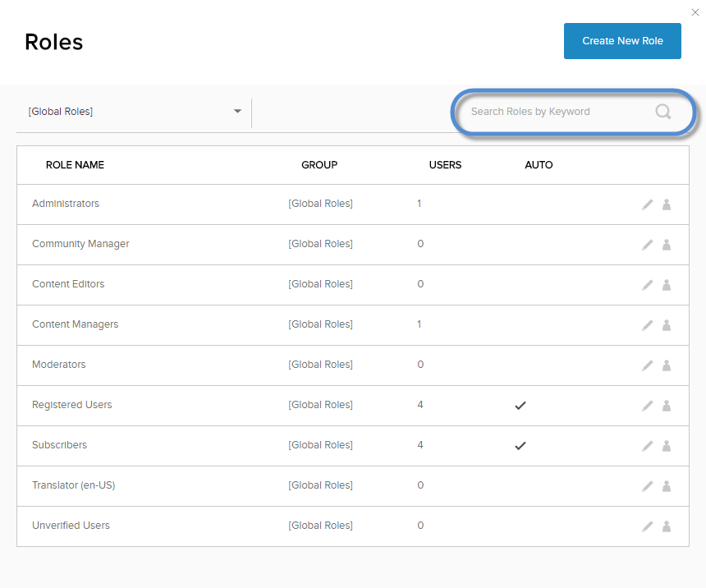Expand the Global Roles group dropdown
Viewport: 706px width, 588px height.
pos(237,112)
